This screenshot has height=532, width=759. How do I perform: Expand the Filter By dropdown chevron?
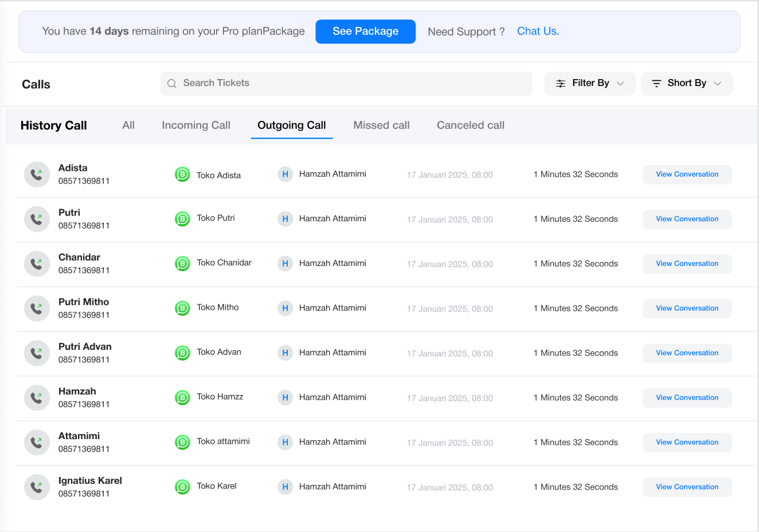[x=620, y=84]
